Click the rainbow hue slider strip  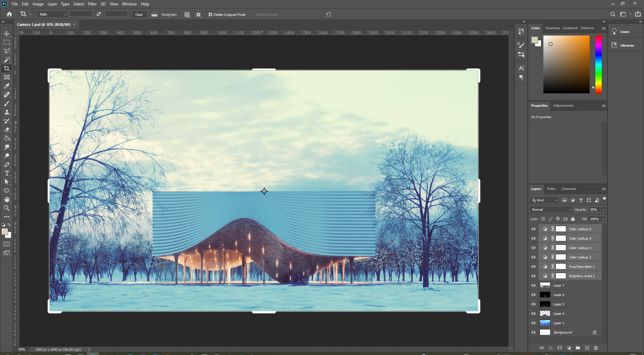coord(598,64)
